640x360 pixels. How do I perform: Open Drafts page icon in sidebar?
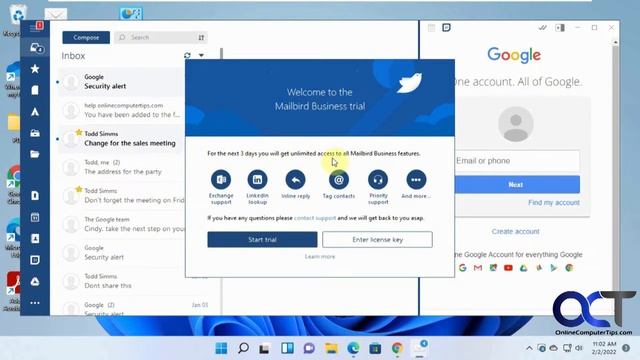35,90
